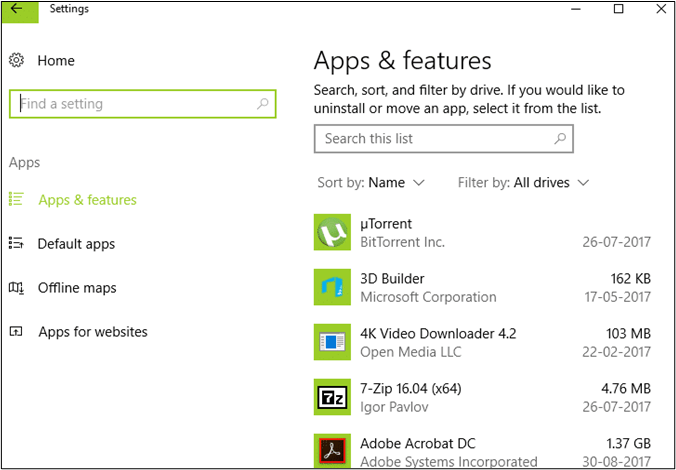Maximize the Settings window
The width and height of the screenshot is (676, 470).
[x=618, y=9]
